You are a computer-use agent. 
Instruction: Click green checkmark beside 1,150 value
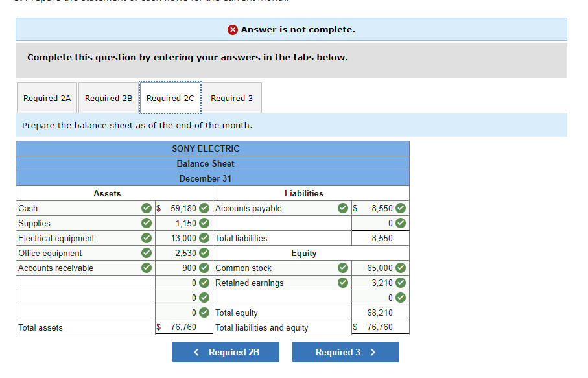click(x=204, y=223)
